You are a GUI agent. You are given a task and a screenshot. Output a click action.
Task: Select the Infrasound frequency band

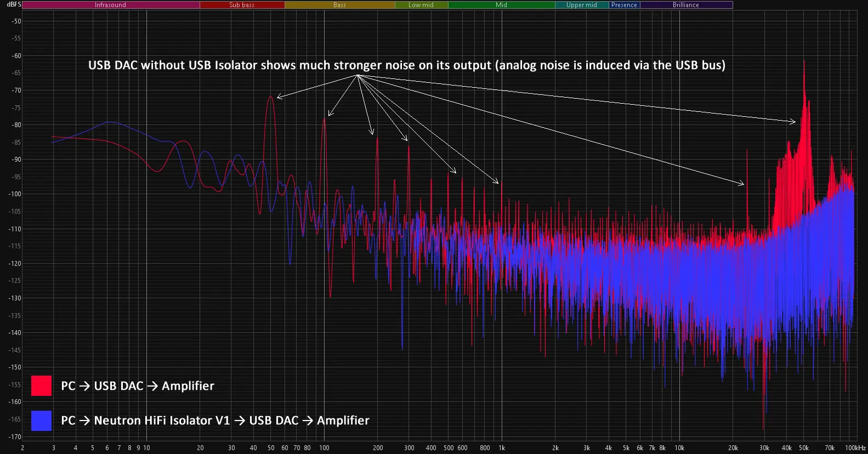(111, 5)
